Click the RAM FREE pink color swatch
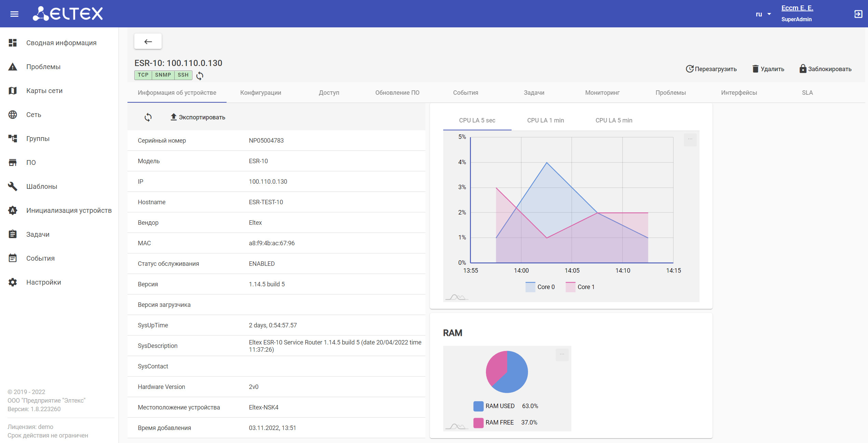 pos(478,423)
